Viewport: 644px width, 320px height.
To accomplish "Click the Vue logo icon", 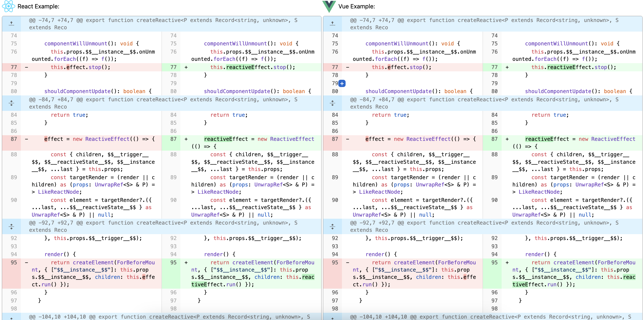I will pos(329,6).
